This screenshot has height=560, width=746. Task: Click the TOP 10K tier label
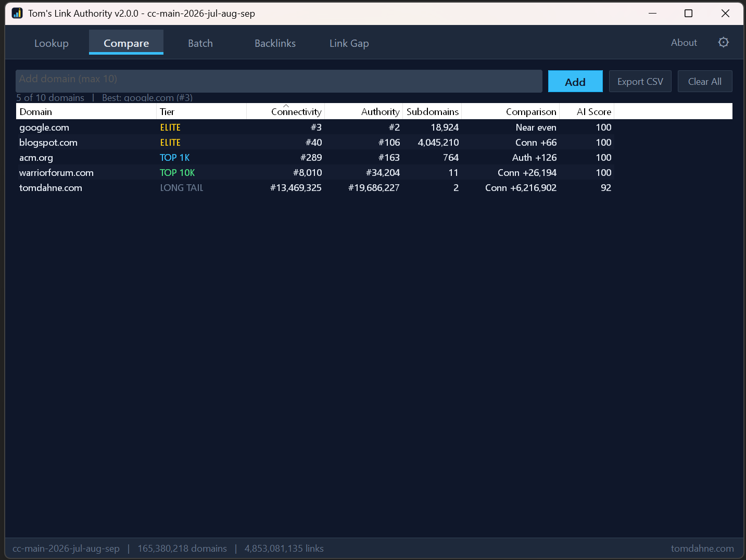pyautogui.click(x=177, y=173)
